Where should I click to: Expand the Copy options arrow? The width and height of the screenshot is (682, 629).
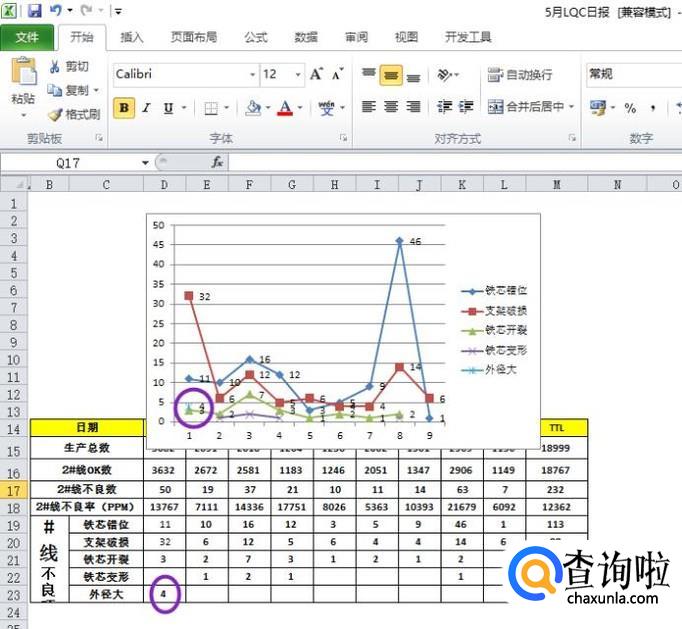pos(96,90)
